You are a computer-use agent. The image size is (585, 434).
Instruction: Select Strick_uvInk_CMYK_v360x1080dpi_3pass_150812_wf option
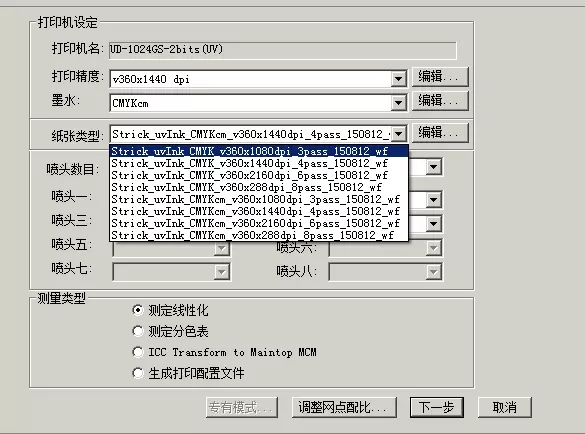point(259,151)
